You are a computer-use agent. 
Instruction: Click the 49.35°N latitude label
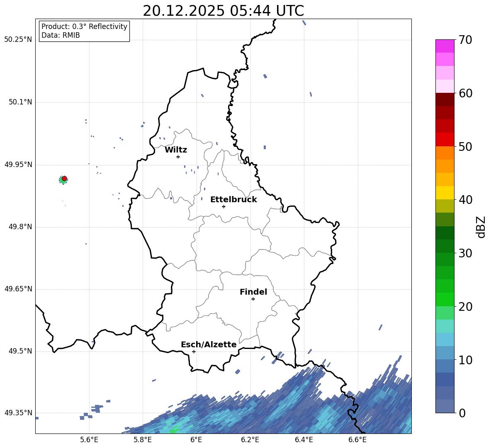tap(18, 413)
